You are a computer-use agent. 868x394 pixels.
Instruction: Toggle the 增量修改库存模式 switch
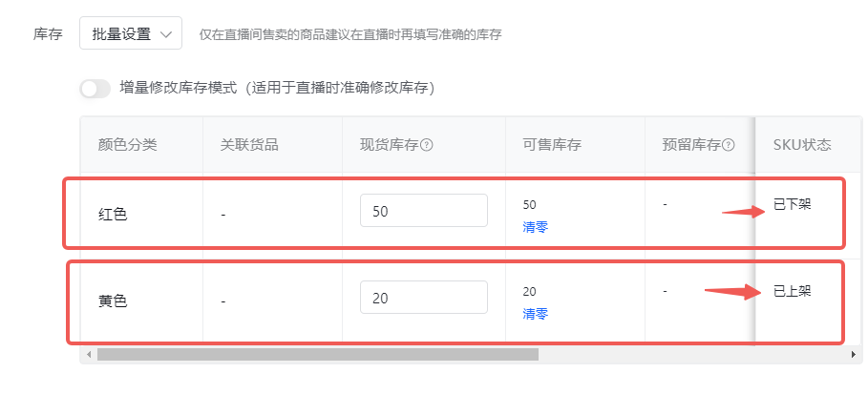(x=95, y=88)
